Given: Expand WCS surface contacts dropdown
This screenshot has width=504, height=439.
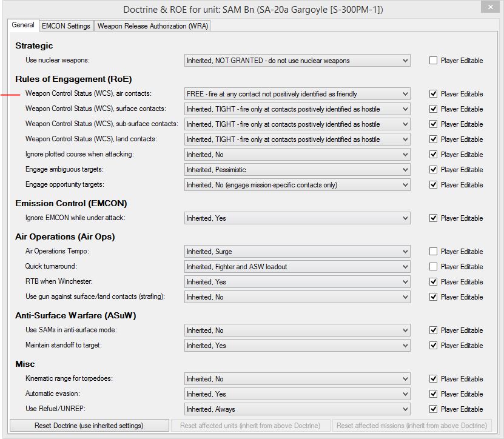Looking at the screenshot, I should pyautogui.click(x=297, y=109).
